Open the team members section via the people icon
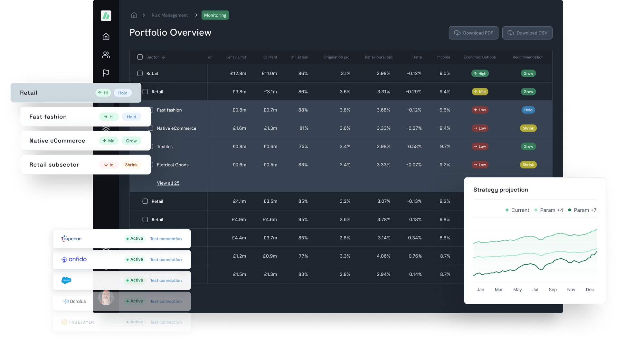 pyautogui.click(x=106, y=55)
